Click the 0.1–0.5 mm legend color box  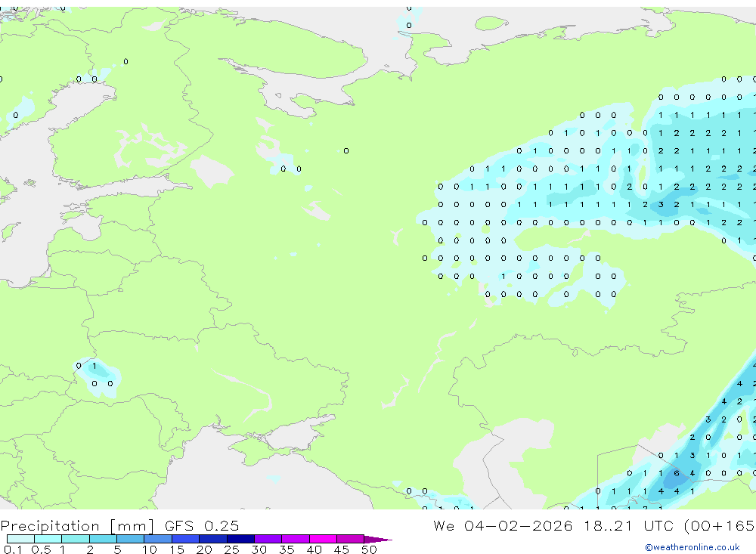[x=20, y=539]
